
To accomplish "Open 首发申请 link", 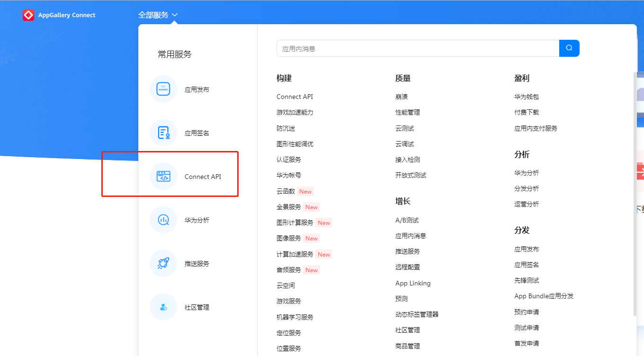I will (x=527, y=343).
